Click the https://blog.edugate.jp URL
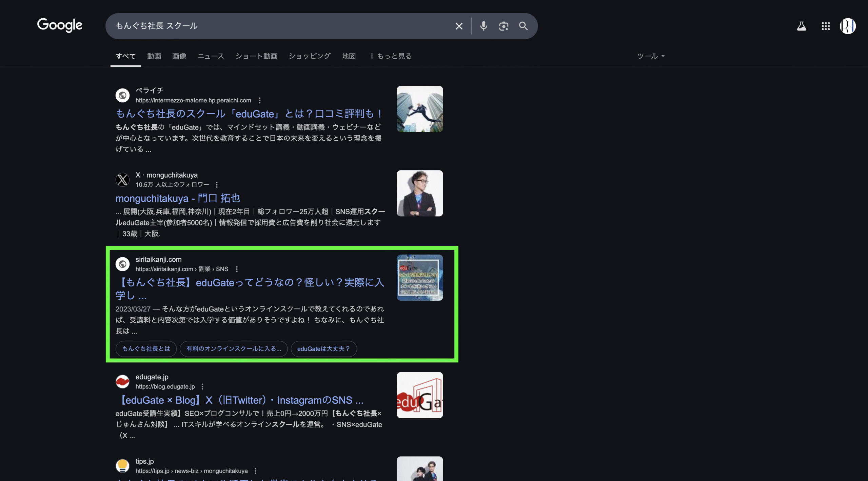This screenshot has width=868, height=481. (x=165, y=386)
